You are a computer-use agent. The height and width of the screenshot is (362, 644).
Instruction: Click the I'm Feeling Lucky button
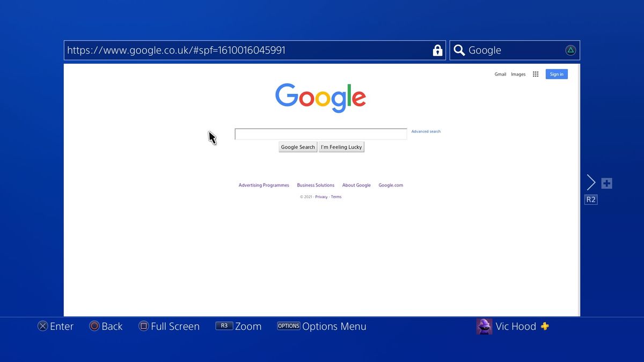(x=341, y=146)
